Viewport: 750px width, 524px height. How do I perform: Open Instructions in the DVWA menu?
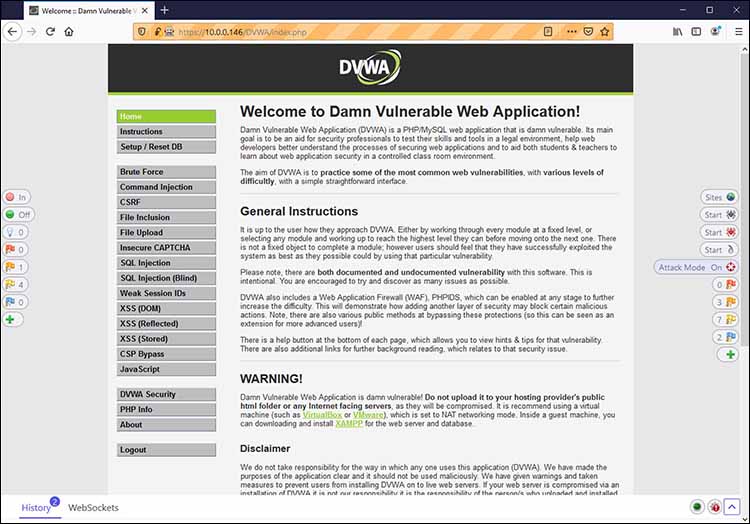tap(166, 131)
